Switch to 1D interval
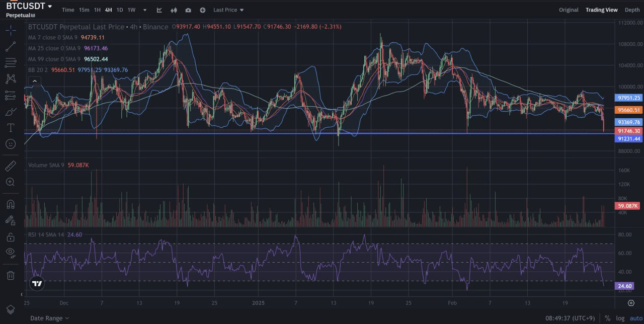 tap(119, 10)
